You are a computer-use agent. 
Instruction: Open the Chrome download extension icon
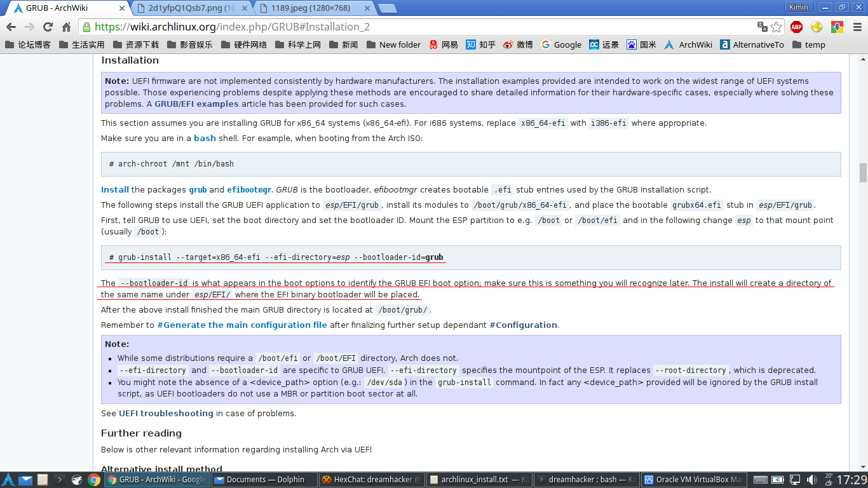[837, 27]
